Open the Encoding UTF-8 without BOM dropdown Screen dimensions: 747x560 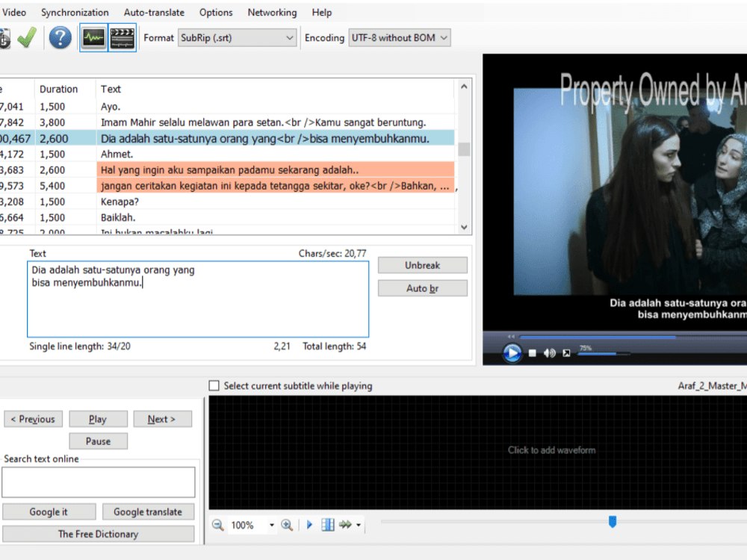tap(399, 37)
